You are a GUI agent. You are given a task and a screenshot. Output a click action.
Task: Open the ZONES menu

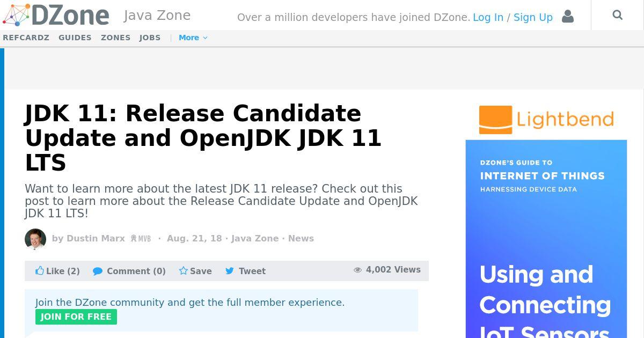click(x=115, y=38)
